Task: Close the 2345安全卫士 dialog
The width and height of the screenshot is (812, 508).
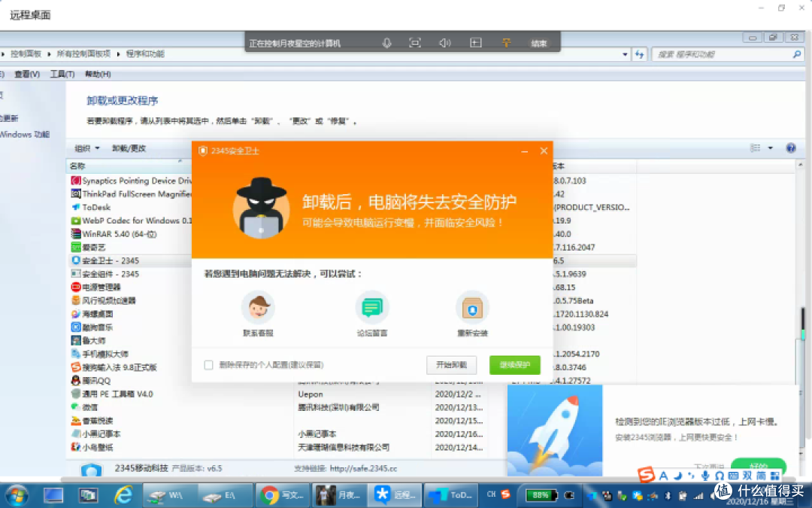Action: pos(544,151)
